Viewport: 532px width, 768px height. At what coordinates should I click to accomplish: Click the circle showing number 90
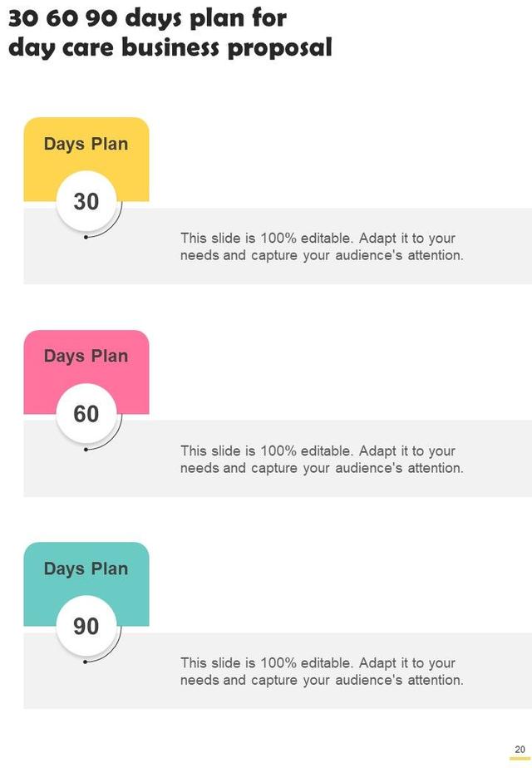[x=86, y=626]
